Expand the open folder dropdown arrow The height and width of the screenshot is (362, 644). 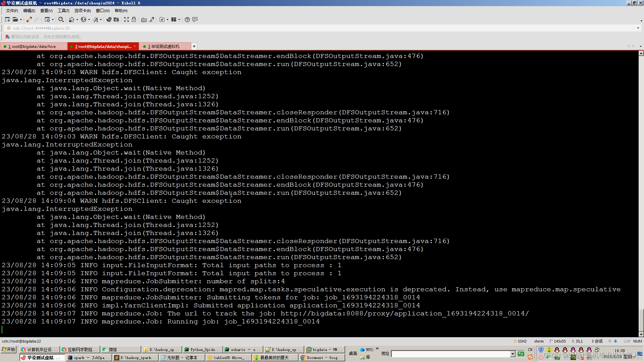point(21,20)
